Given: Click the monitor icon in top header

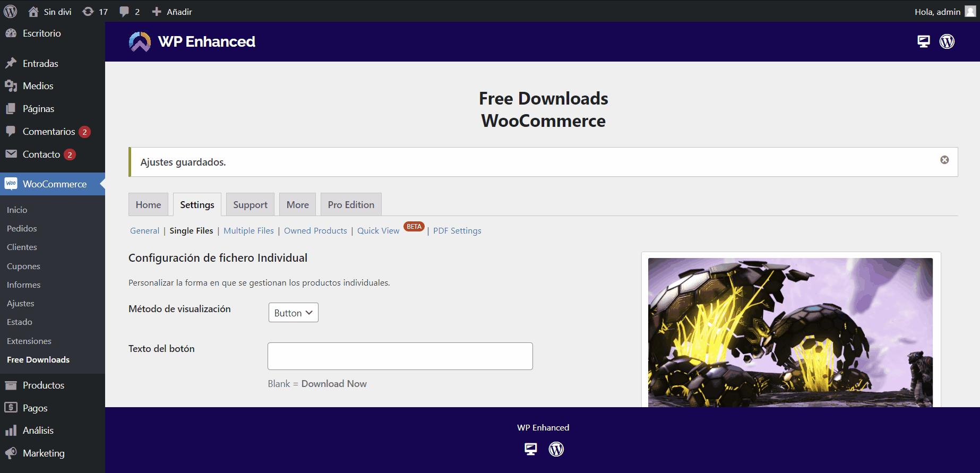Looking at the screenshot, I should [924, 41].
